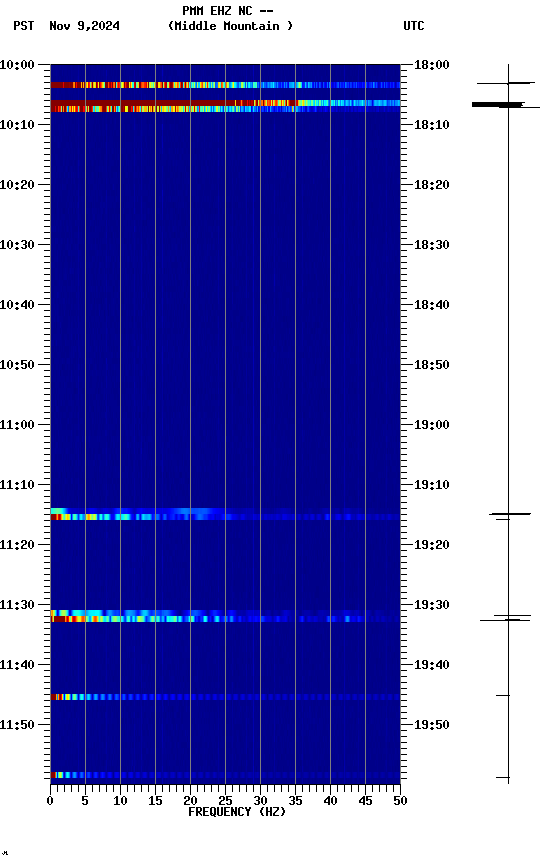The image size is (552, 864).
Task: Click the 18:00 UTC time label
Action: (x=432, y=65)
